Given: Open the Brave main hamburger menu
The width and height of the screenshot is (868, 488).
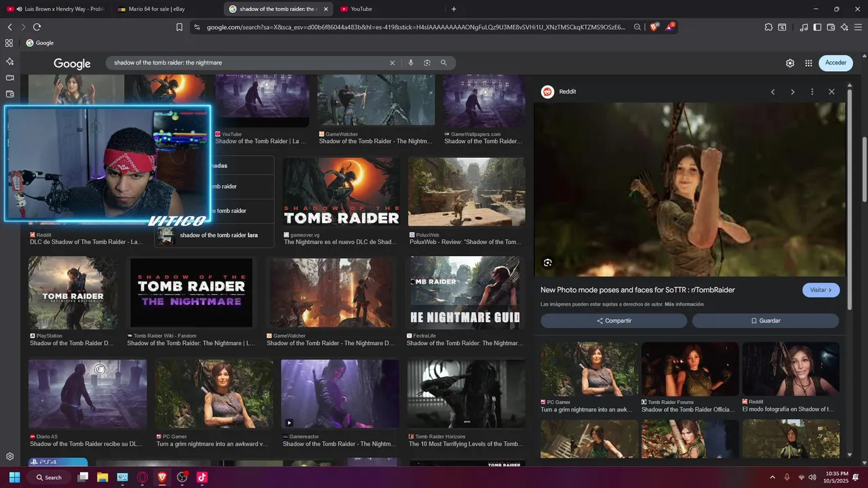Looking at the screenshot, I should (858, 27).
